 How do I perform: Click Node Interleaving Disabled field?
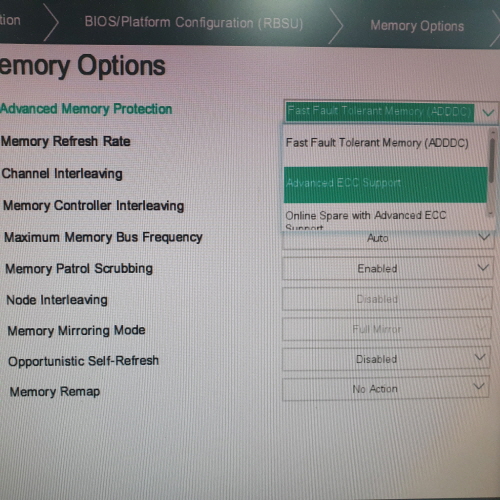[x=387, y=299]
